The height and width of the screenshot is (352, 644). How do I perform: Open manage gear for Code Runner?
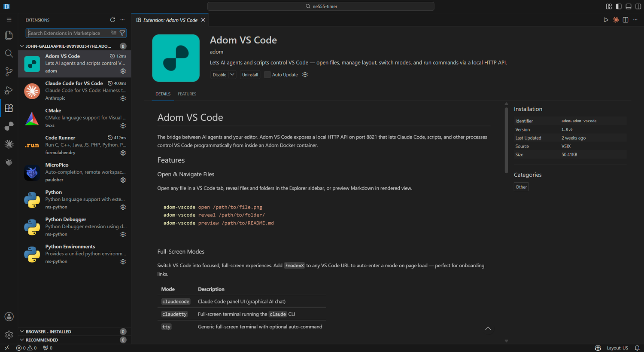tap(123, 153)
